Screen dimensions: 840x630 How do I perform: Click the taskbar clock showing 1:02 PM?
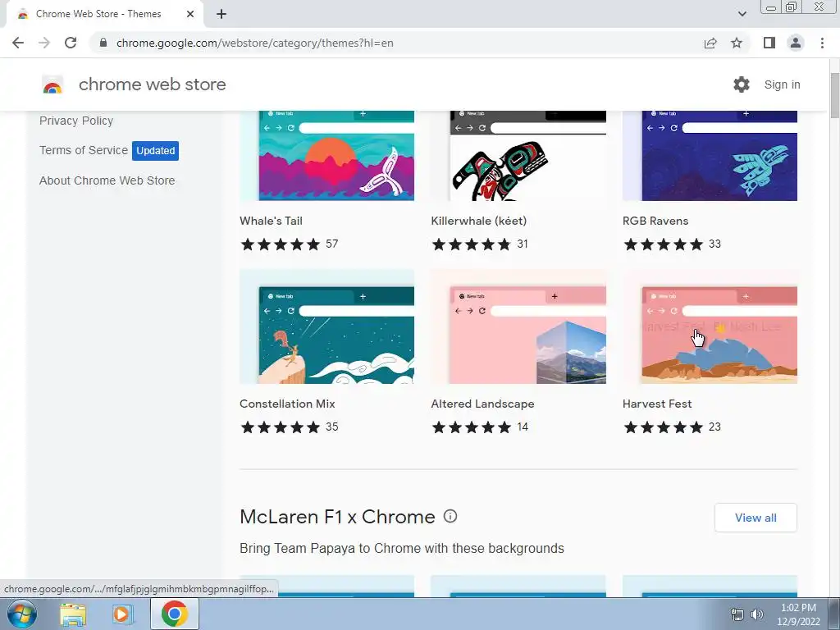pyautogui.click(x=798, y=614)
